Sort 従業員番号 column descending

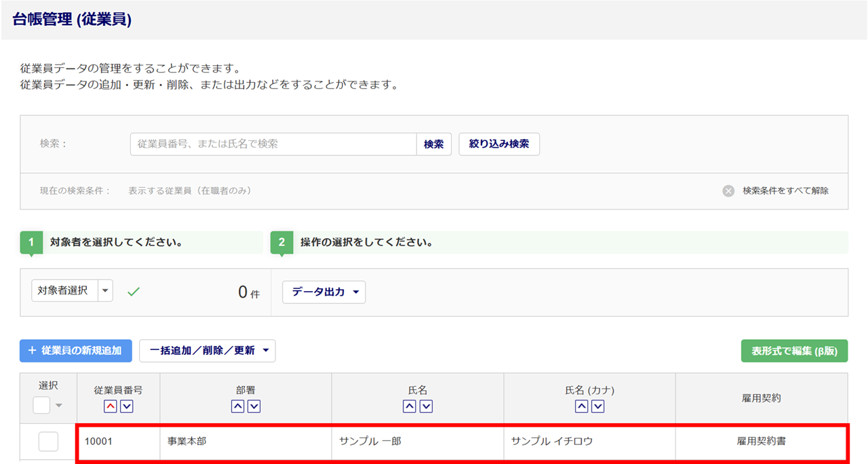point(126,406)
